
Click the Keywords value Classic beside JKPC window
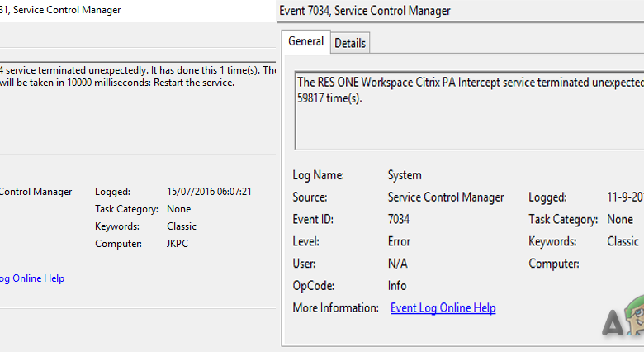(x=181, y=226)
